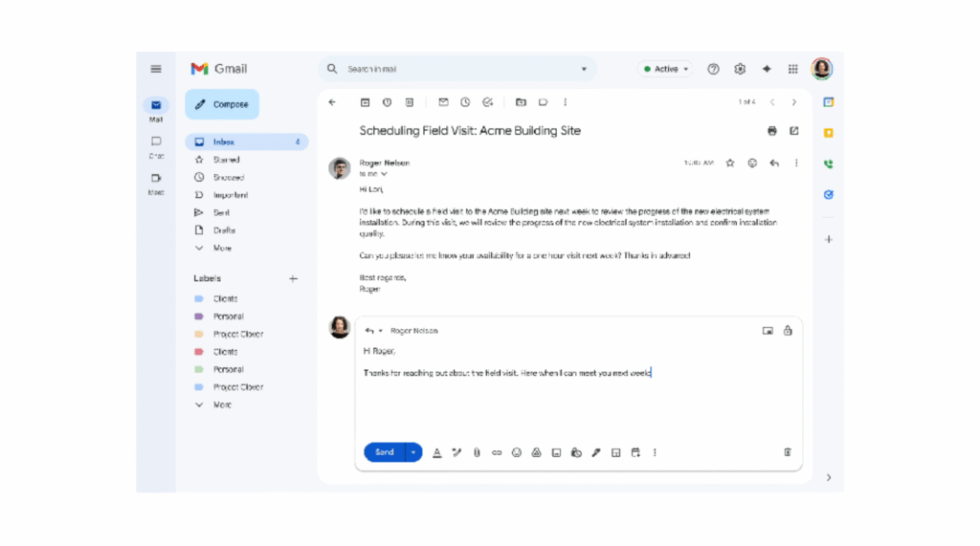980x546 pixels.
Task: Insert an emoji into the reply
Action: pyautogui.click(x=517, y=452)
